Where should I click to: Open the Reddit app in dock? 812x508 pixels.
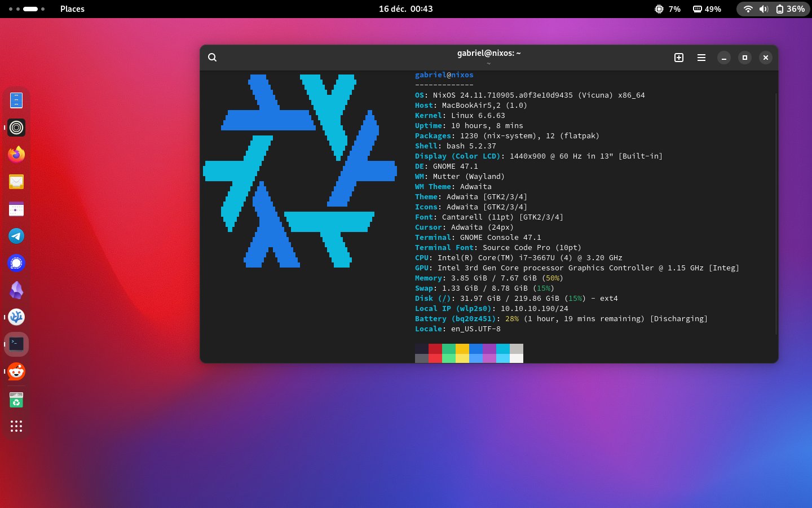16,371
